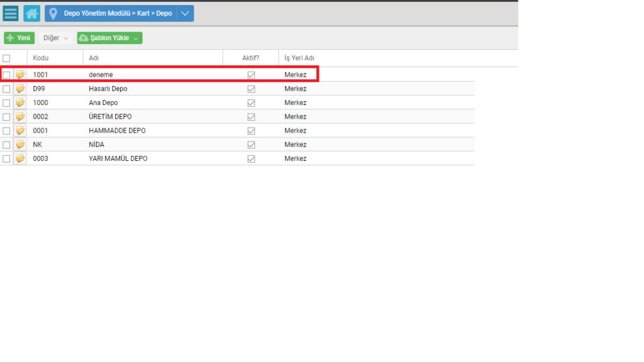This screenshot has height=362, width=644.
Task: Sort by the Aktif? column header
Action: point(250,58)
